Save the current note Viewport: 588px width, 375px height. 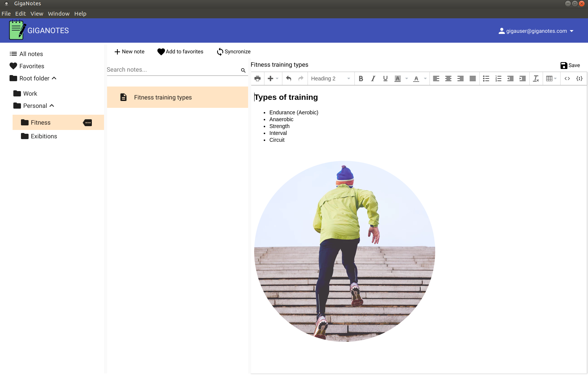click(x=570, y=65)
